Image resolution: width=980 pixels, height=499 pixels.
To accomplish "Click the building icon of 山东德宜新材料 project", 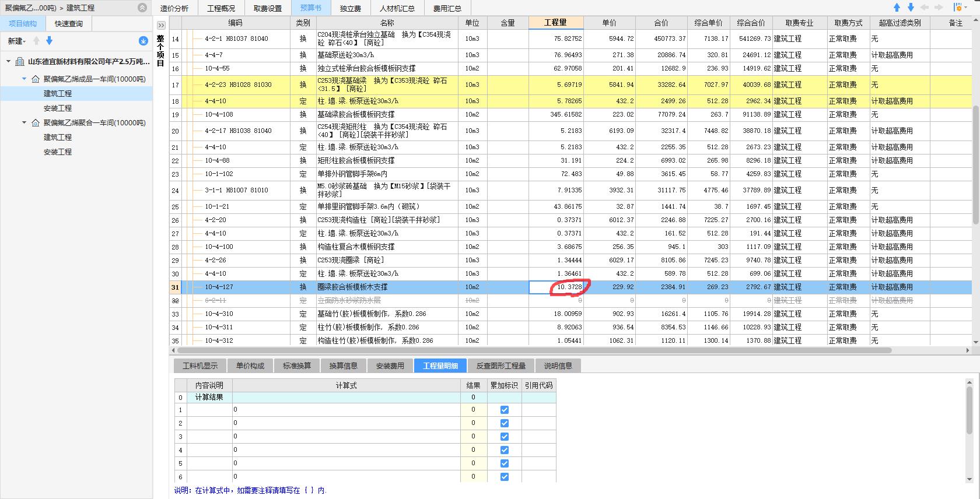I will click(20, 61).
